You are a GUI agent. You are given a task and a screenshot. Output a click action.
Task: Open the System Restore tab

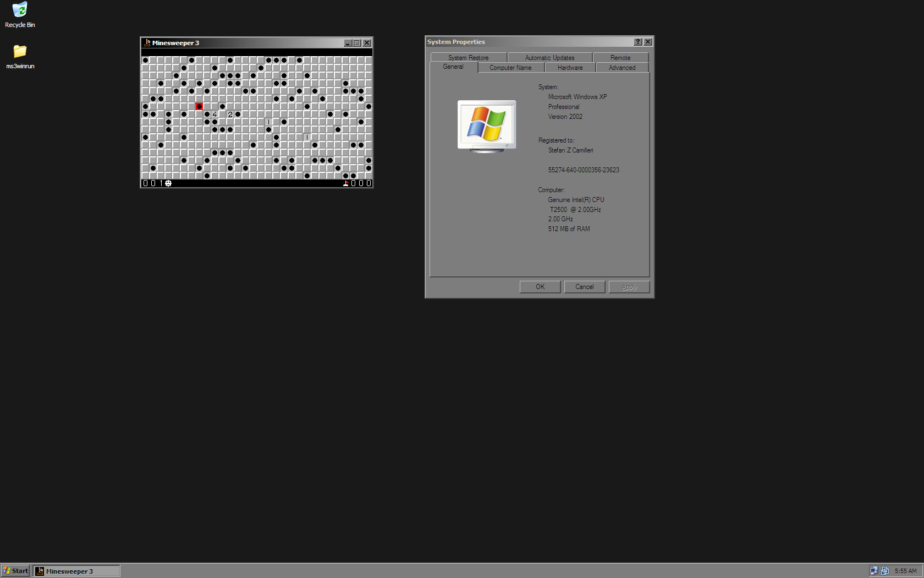point(468,58)
